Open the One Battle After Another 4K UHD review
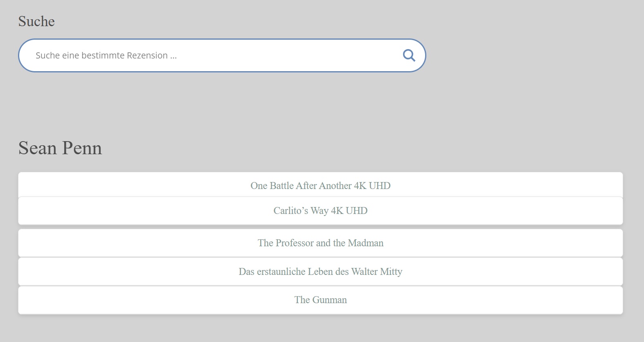Screen dimensions: 644x342 point(320,186)
